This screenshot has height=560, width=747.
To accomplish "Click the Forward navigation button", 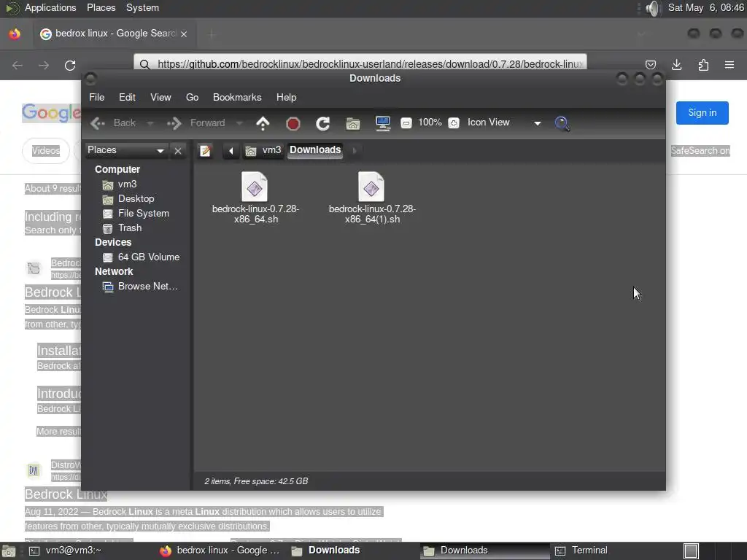I will click(x=196, y=123).
